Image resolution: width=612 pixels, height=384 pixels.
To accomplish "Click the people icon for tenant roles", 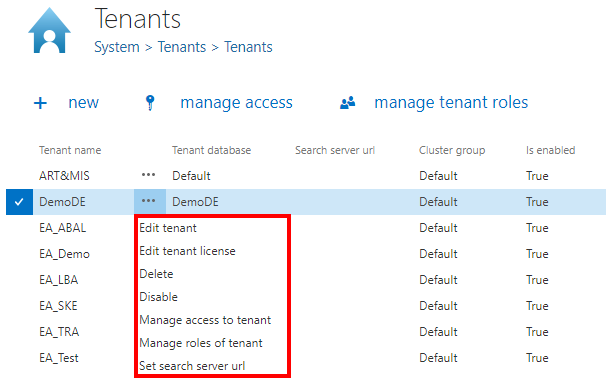I will pyautogui.click(x=348, y=103).
